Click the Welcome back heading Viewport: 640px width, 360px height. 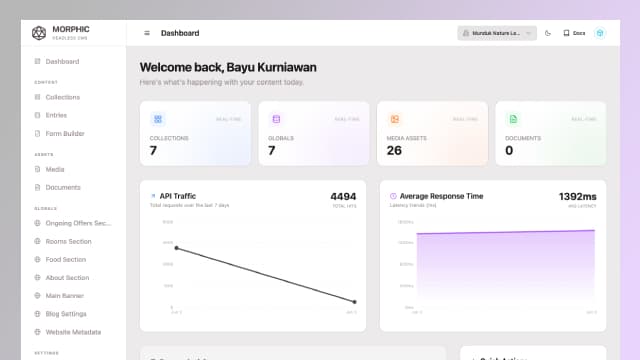(x=228, y=67)
